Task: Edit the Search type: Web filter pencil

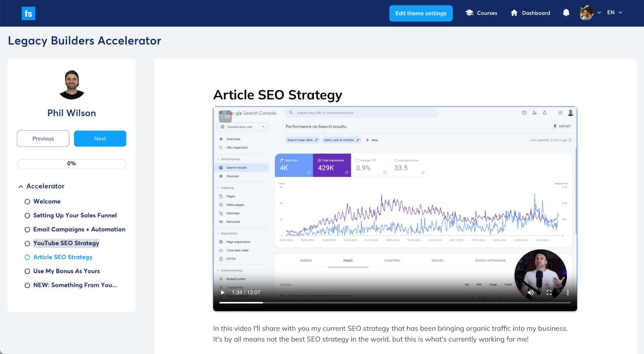Action: pyautogui.click(x=316, y=140)
